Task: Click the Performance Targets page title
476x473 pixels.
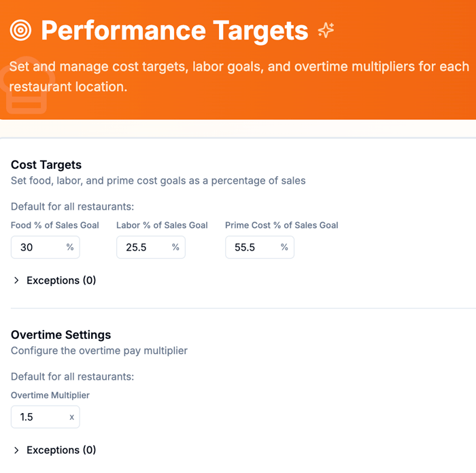Action: [x=174, y=30]
